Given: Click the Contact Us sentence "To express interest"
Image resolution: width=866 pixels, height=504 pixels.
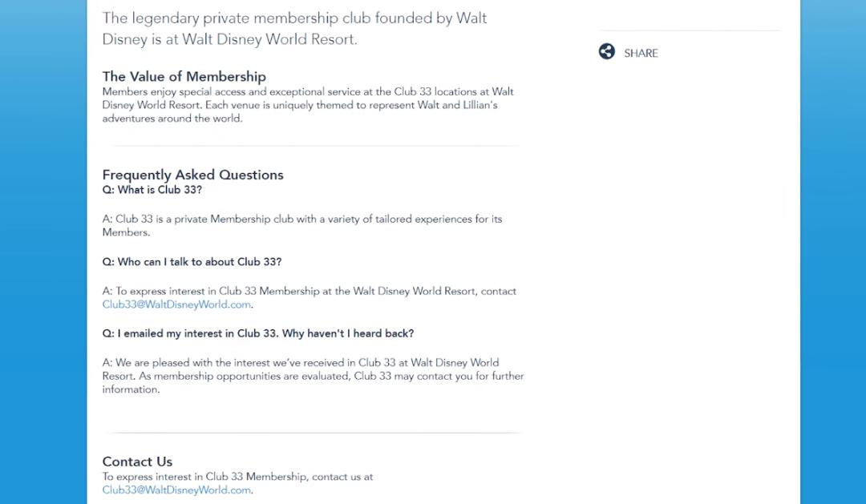Looking at the screenshot, I should pyautogui.click(x=237, y=477).
